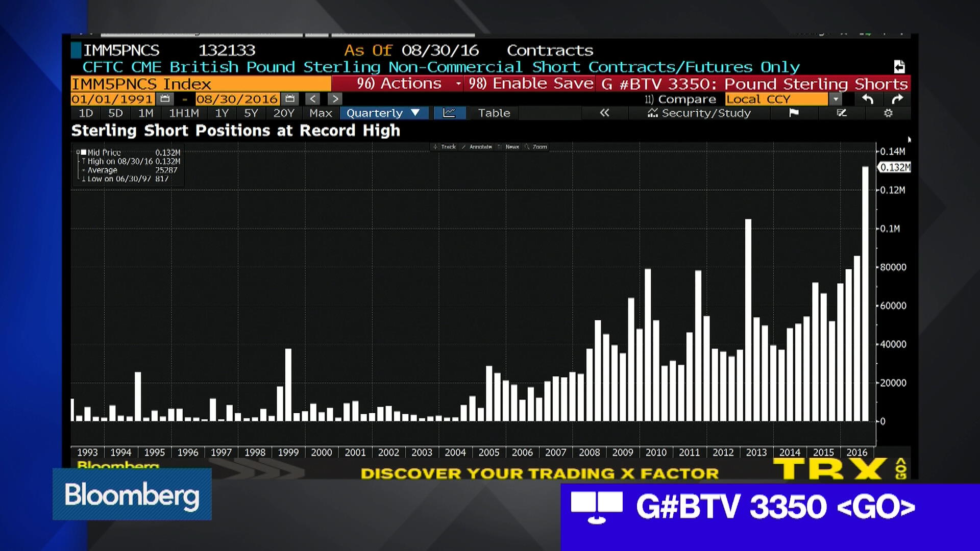980x551 pixels.
Task: Click the 01/01/1991 start date field
Action: pos(112,99)
